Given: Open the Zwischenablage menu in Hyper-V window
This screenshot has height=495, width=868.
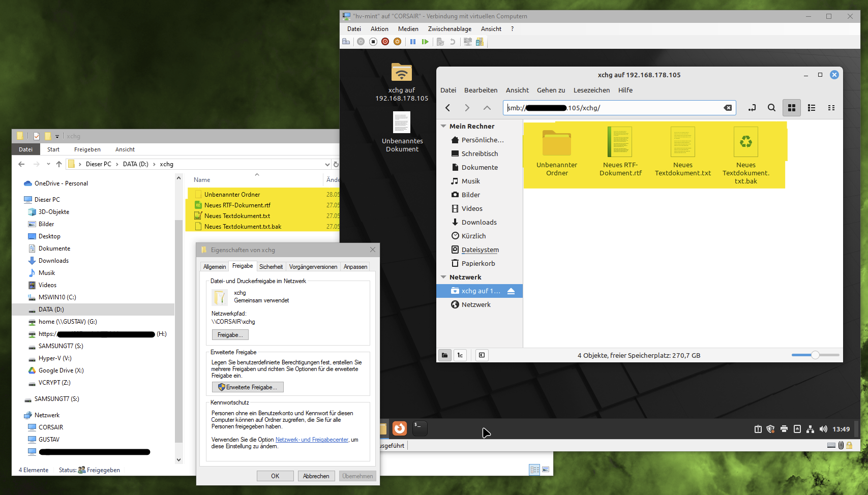Looking at the screenshot, I should 450,29.
